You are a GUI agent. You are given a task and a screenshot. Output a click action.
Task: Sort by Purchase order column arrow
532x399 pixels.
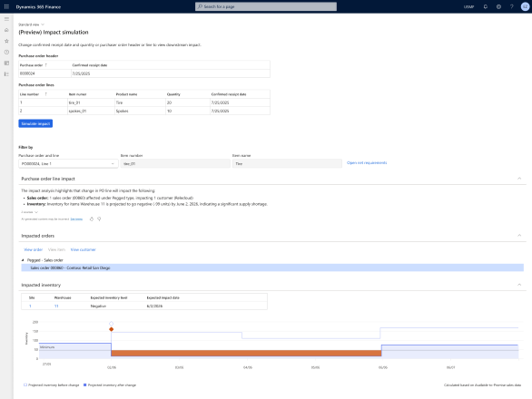pyautogui.click(x=45, y=65)
